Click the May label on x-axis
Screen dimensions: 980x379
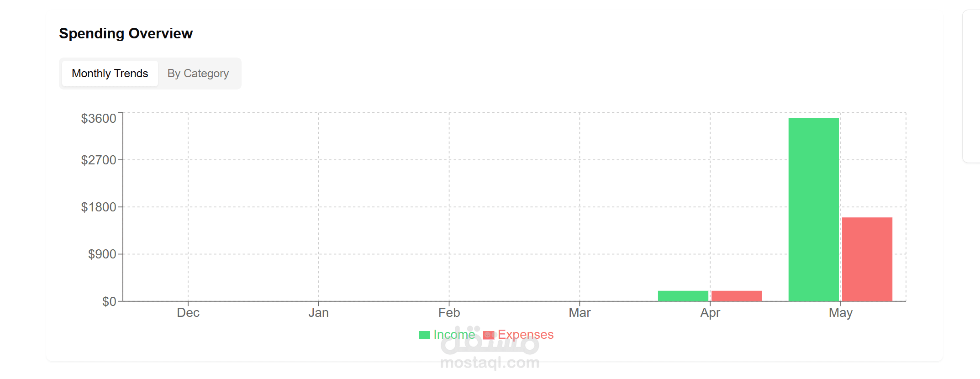pyautogui.click(x=841, y=313)
